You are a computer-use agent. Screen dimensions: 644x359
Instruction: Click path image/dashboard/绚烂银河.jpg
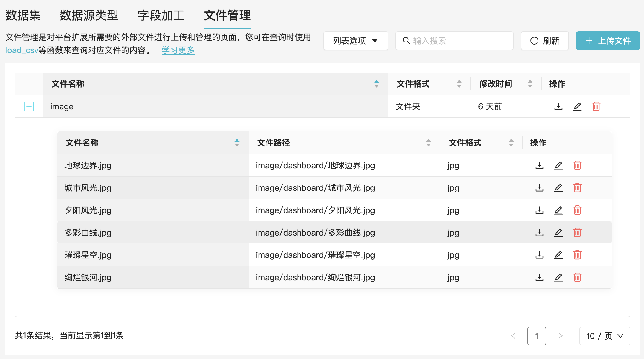click(315, 277)
